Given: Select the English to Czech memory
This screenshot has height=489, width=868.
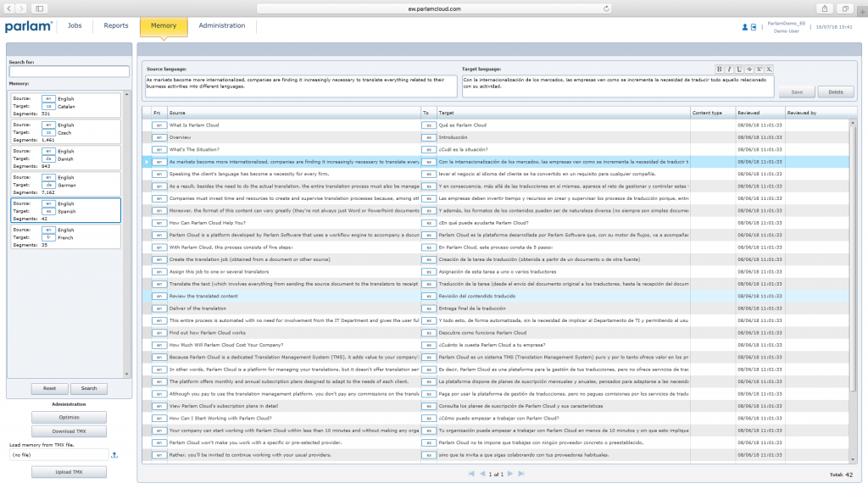Looking at the screenshot, I should click(65, 132).
